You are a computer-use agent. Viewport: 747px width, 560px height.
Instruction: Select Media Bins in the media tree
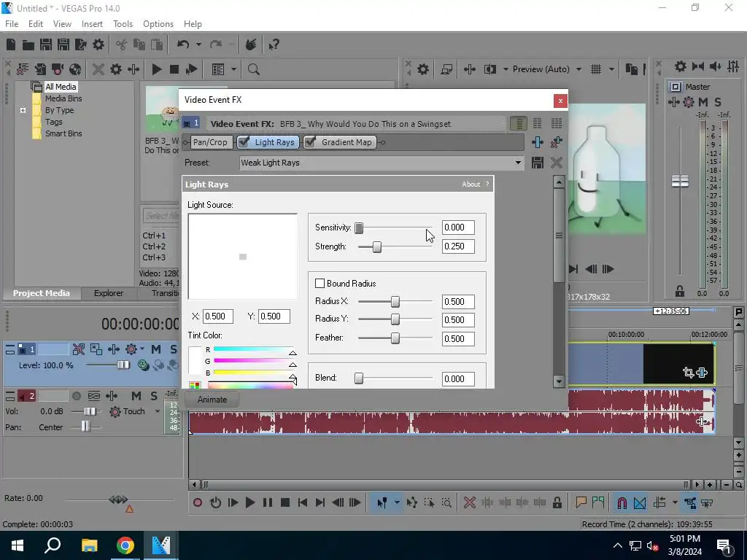tap(63, 98)
